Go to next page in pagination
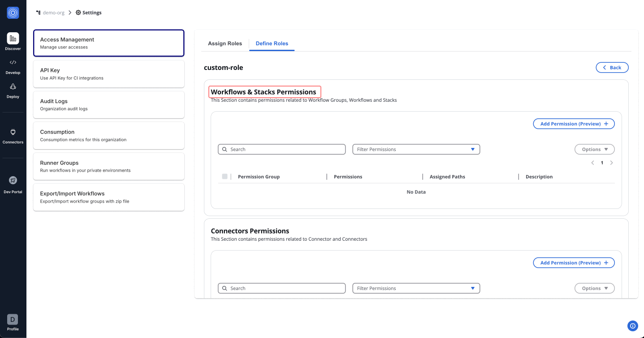644x338 pixels. point(612,163)
